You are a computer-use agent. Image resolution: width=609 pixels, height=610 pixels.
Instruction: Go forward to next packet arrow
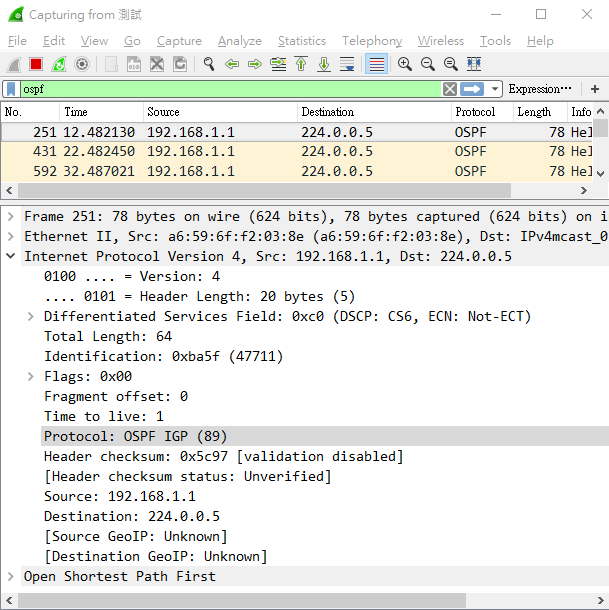tap(255, 64)
